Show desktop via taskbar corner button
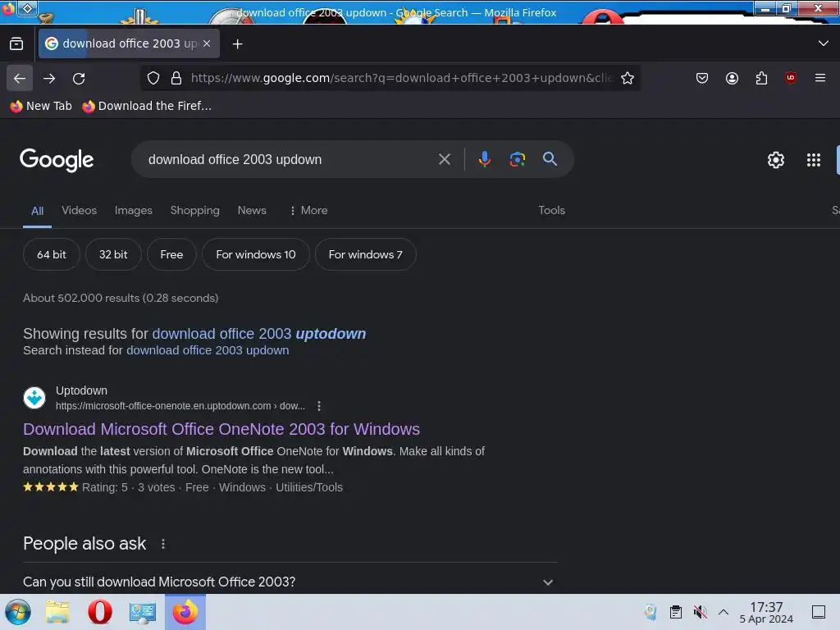Viewport: 840px width, 630px height. 819,612
